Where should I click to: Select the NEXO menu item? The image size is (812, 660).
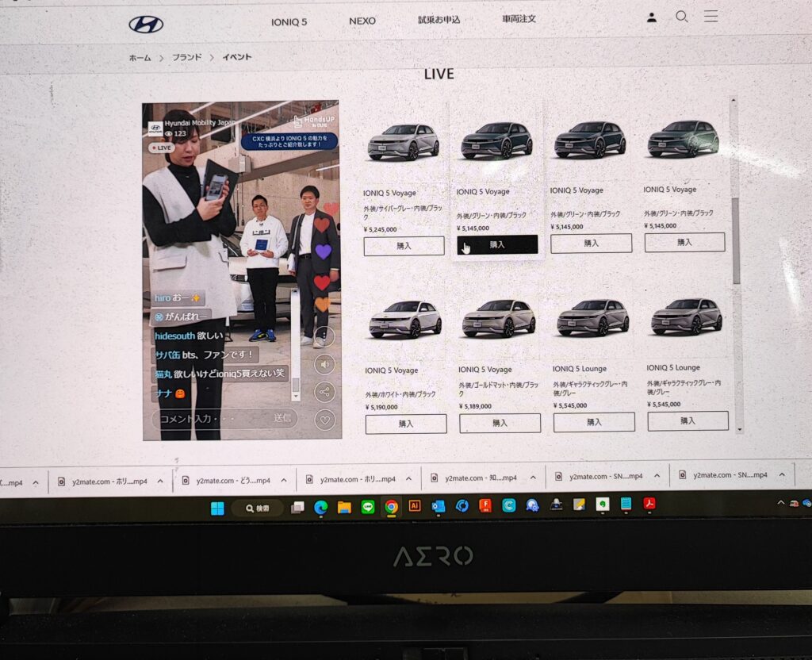pos(362,21)
